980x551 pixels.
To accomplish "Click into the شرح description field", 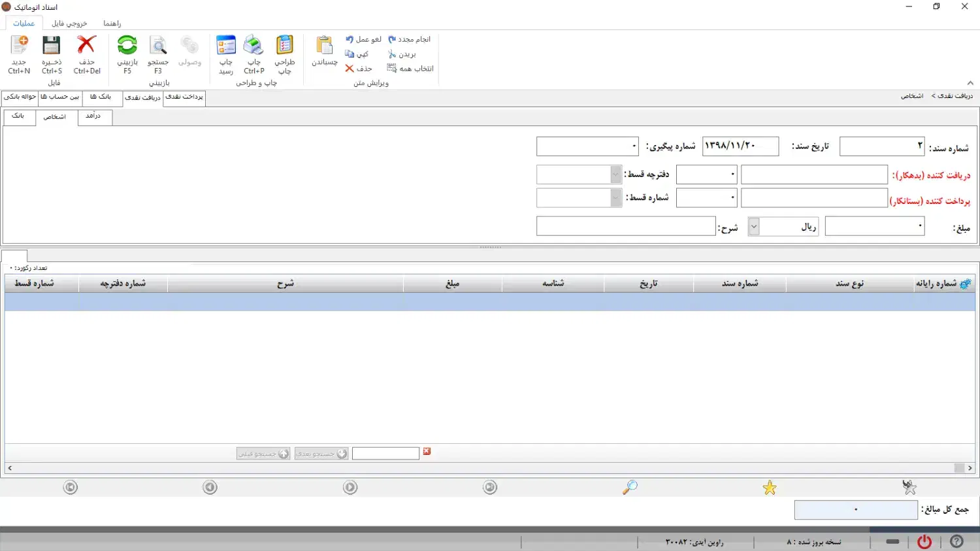I will (626, 227).
